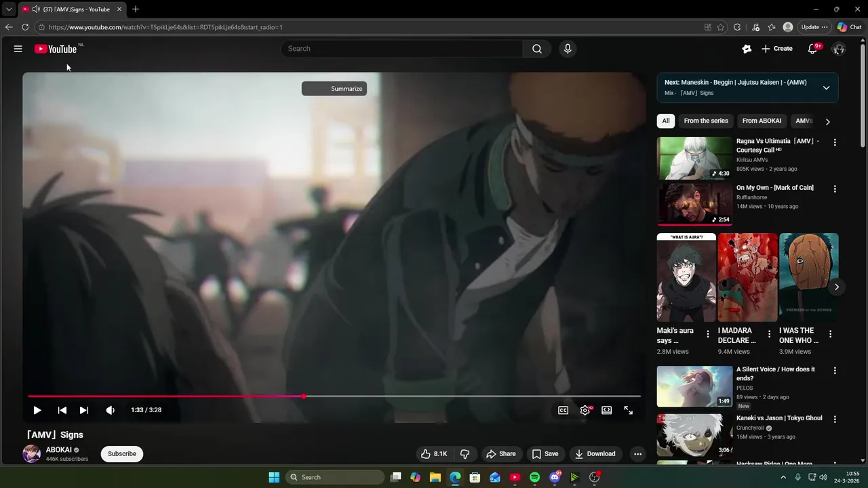Click the star-shaped icon beside Create

tap(747, 49)
